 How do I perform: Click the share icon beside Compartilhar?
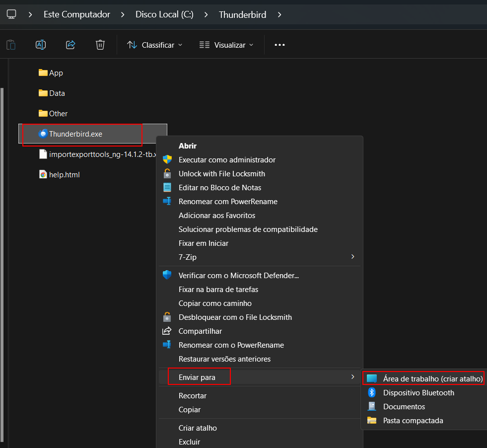[167, 331]
